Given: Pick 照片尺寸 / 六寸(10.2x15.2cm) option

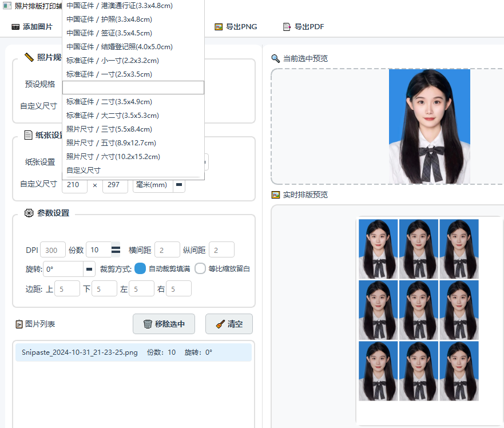Looking at the screenshot, I should click(113, 157).
